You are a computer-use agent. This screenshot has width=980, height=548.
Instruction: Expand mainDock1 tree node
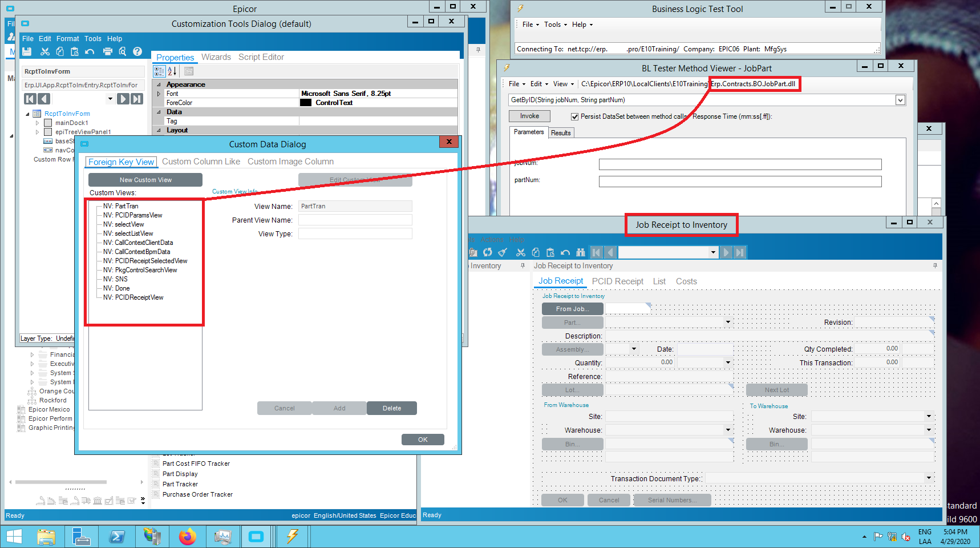(38, 123)
